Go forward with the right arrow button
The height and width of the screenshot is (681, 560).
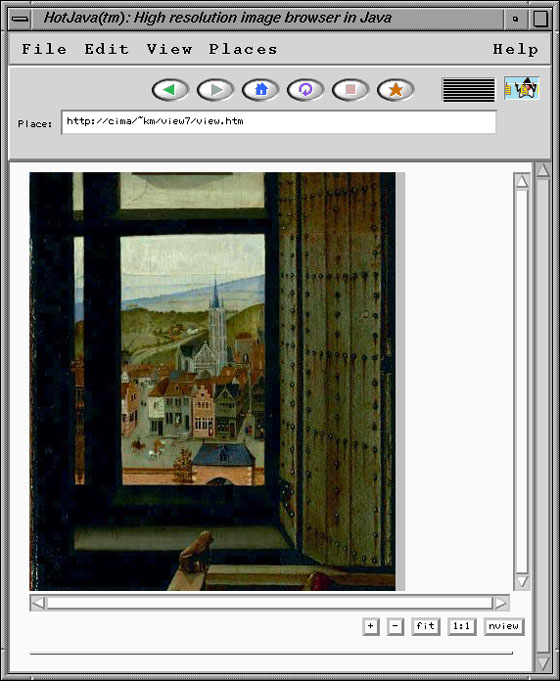click(x=215, y=90)
